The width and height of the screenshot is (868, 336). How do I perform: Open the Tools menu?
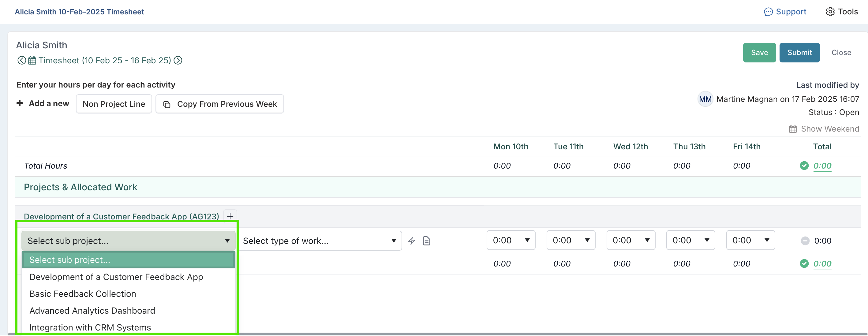point(842,12)
